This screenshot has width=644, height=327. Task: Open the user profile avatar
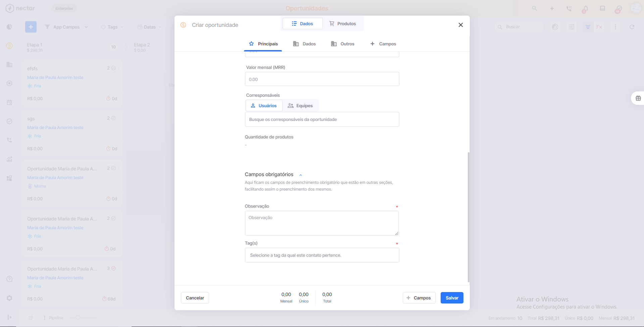(636, 8)
